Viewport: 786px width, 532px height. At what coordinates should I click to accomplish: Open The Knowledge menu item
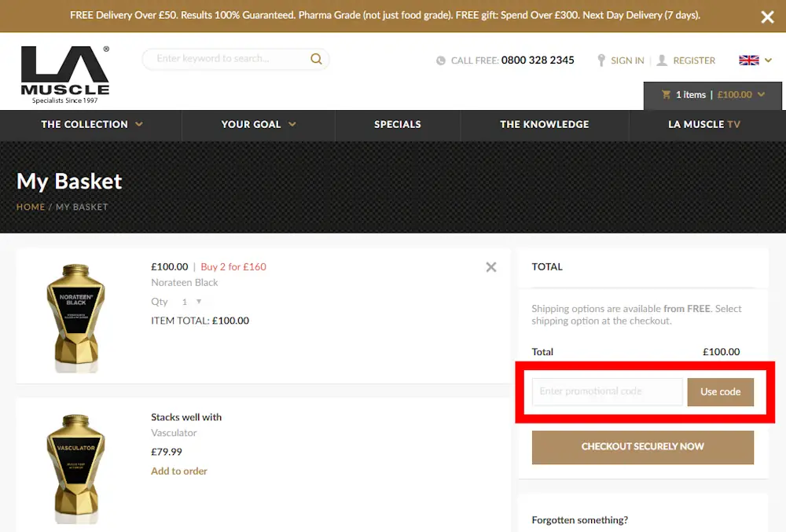click(x=545, y=124)
